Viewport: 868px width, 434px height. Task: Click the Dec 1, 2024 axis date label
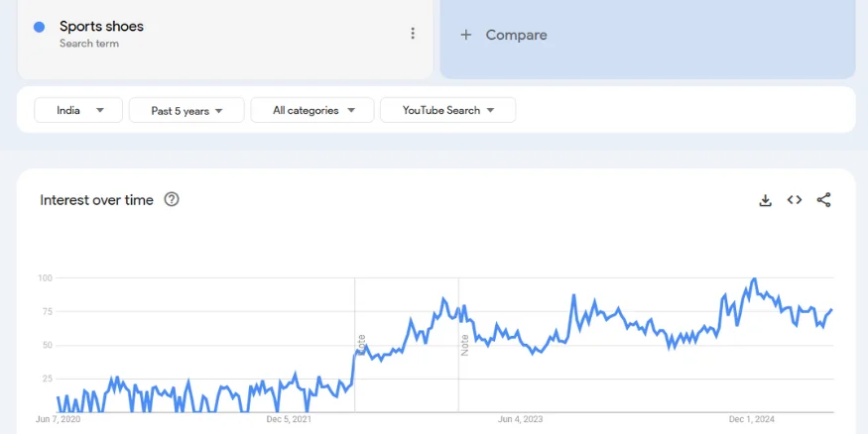point(751,419)
